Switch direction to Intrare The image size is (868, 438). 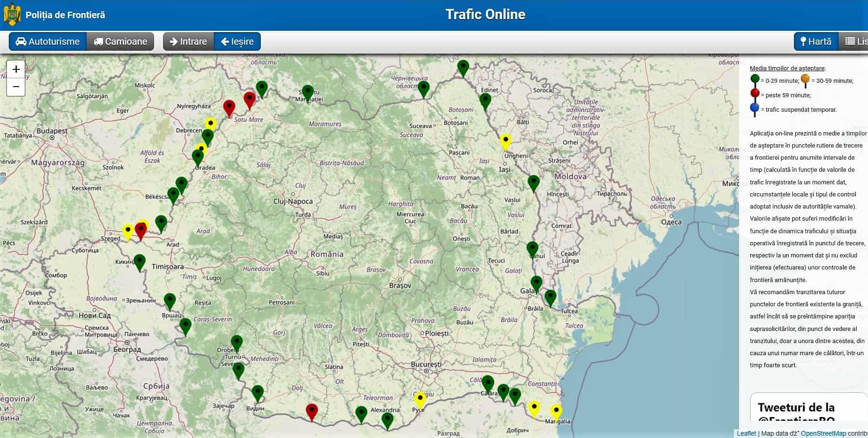pyautogui.click(x=188, y=41)
